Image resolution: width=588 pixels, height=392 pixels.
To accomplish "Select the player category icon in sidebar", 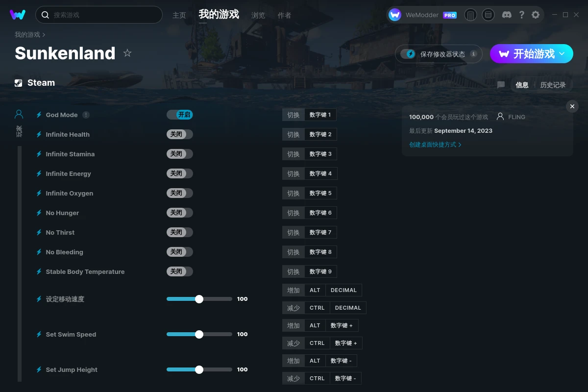I will point(19,114).
